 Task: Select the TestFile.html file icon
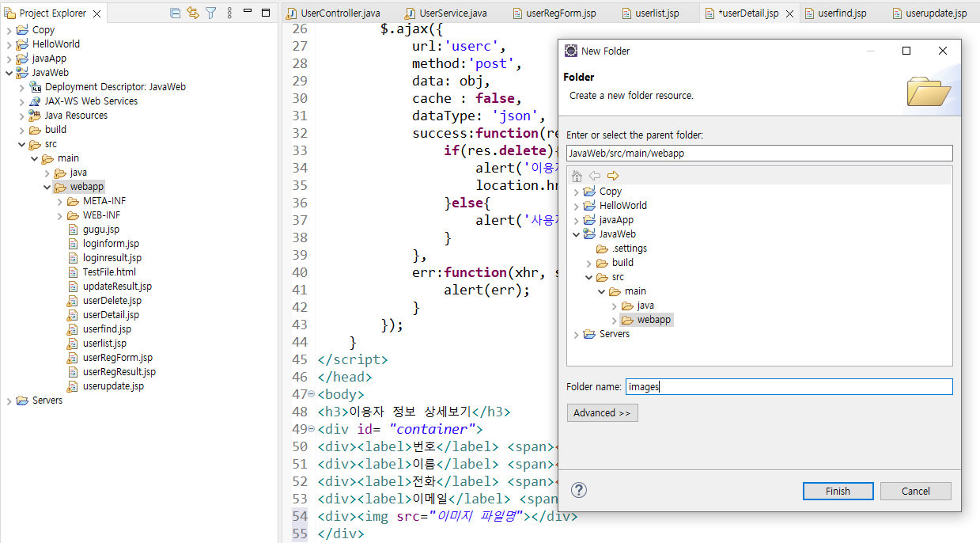(74, 272)
